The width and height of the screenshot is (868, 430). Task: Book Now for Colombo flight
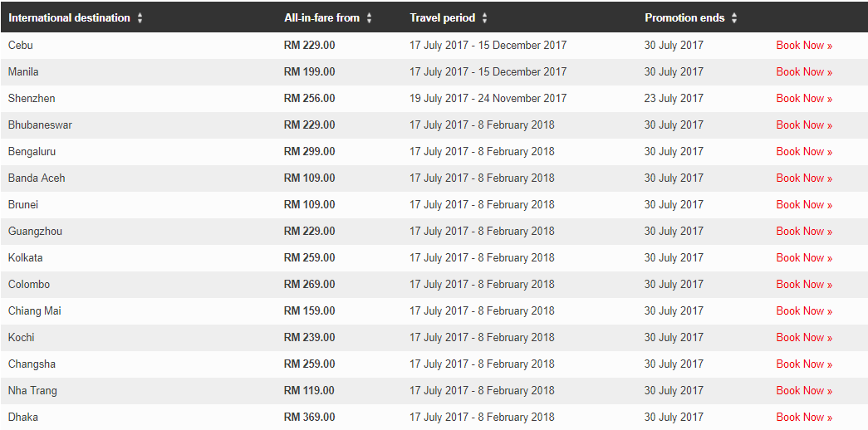pyautogui.click(x=804, y=285)
